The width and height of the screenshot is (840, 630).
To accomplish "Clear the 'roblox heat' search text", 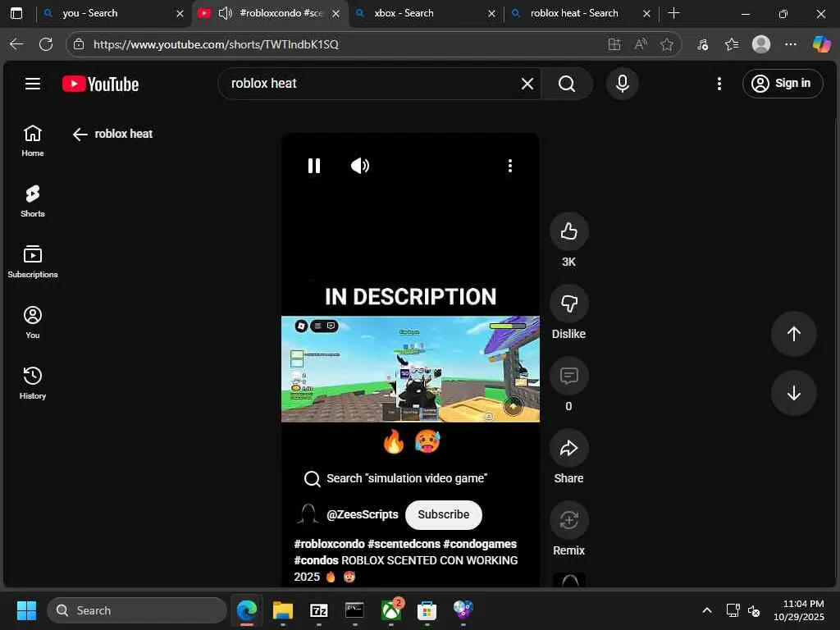I will (527, 84).
